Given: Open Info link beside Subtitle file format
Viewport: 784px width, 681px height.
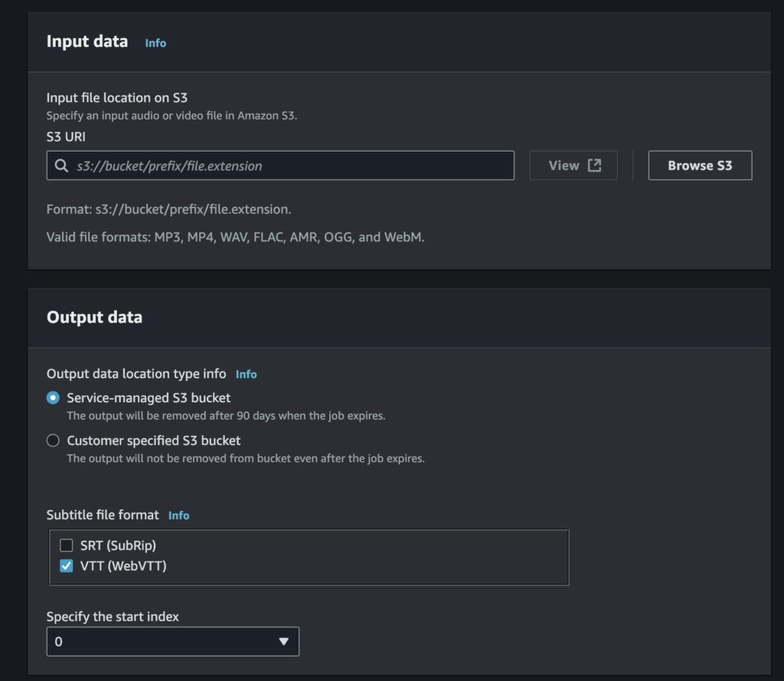Looking at the screenshot, I should tap(178, 516).
